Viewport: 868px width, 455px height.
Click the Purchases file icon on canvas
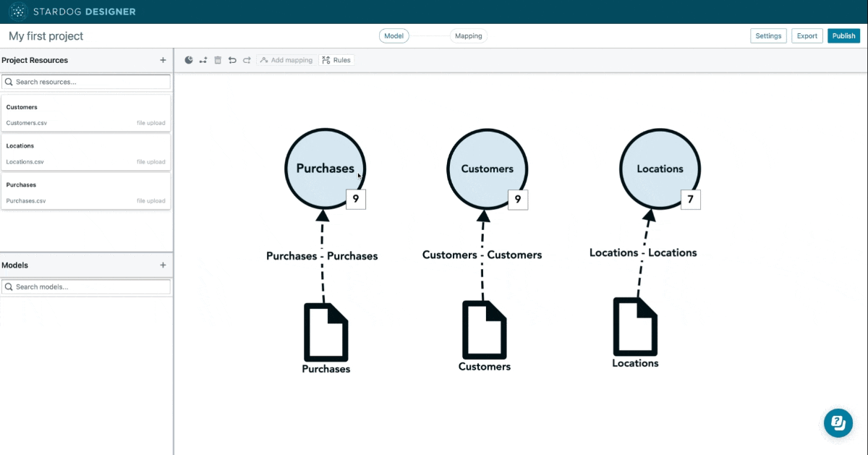click(x=325, y=332)
